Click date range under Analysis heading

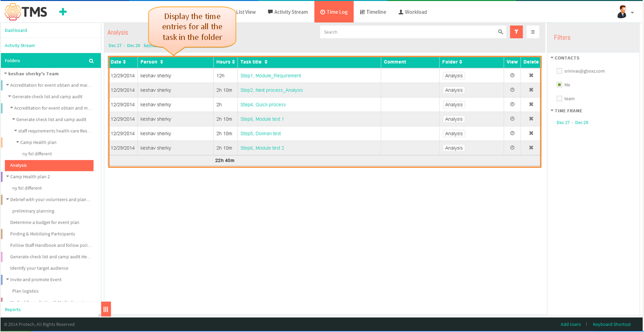coord(124,46)
